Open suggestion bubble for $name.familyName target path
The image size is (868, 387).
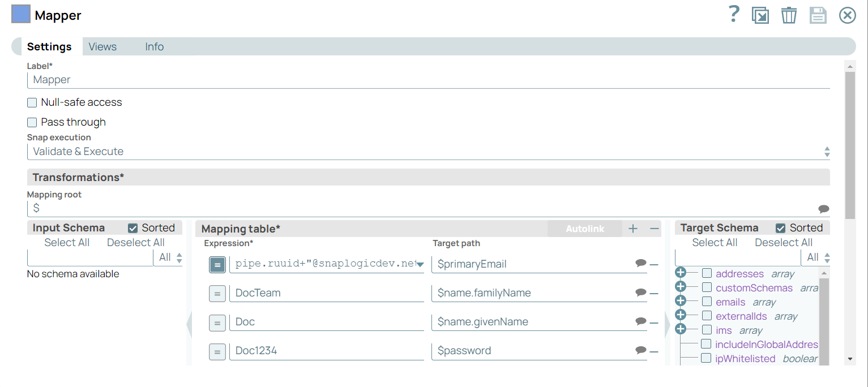tap(641, 292)
